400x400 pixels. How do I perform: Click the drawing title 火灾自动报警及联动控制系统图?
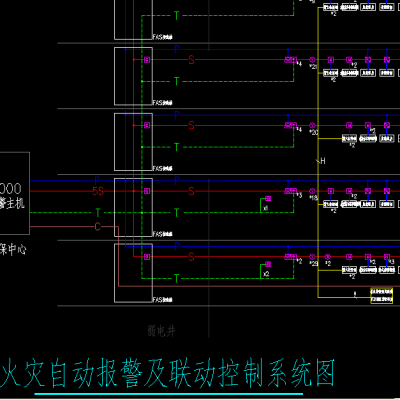click(x=168, y=374)
